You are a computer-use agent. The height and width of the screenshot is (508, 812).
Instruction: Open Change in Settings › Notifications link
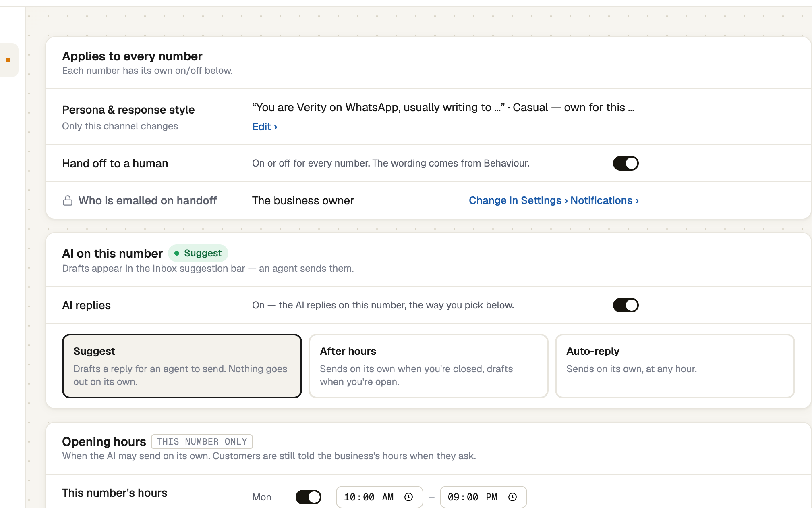pyautogui.click(x=554, y=200)
